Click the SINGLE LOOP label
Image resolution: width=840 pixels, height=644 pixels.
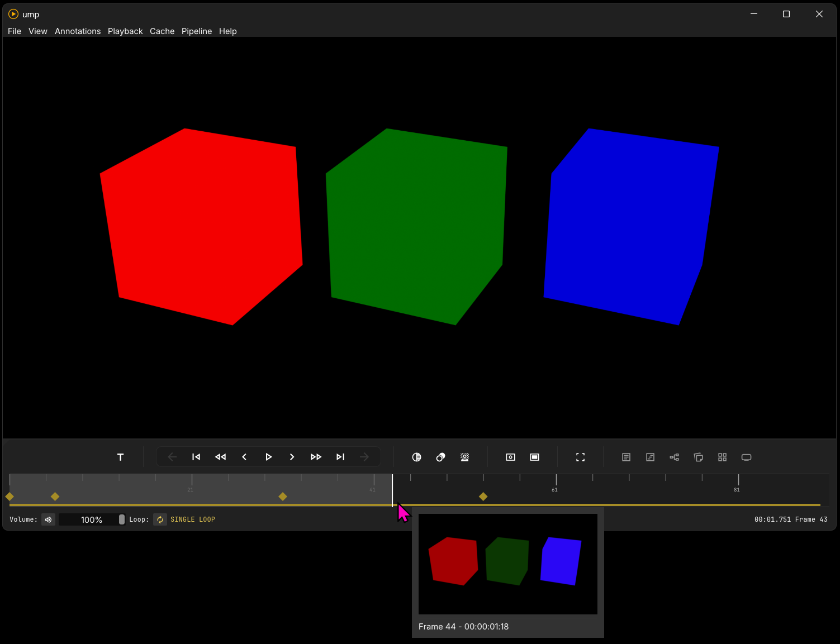192,519
